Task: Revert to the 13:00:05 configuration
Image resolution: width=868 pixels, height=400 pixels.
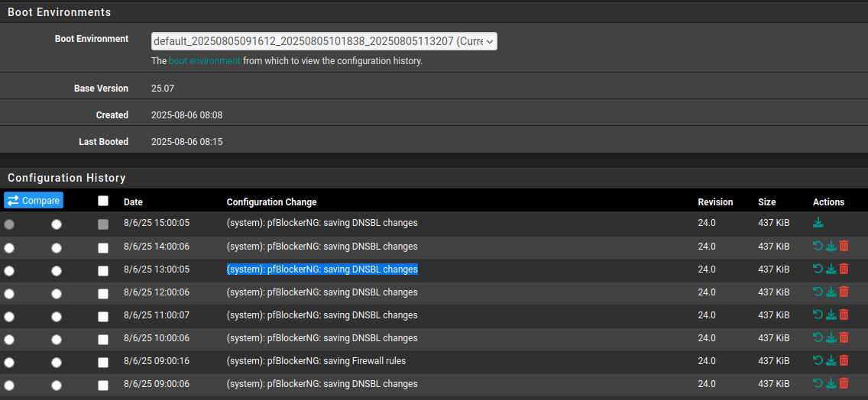Action: (818, 269)
